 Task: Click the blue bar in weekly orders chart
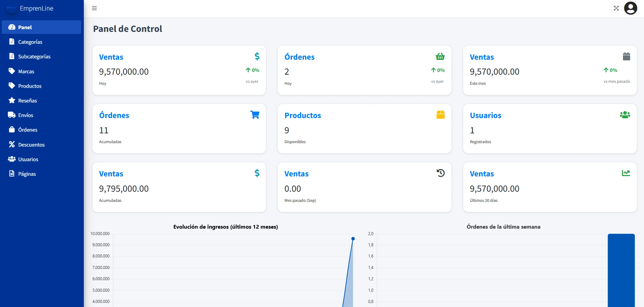click(x=621, y=270)
